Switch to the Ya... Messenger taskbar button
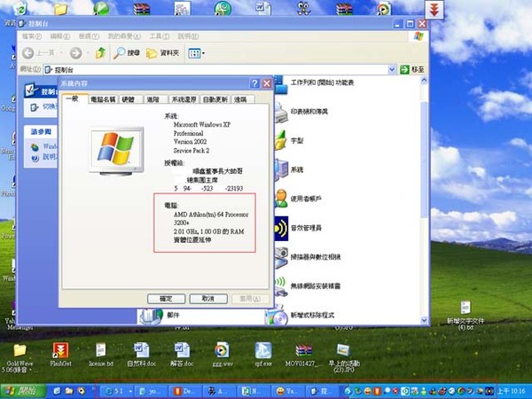 point(287,391)
